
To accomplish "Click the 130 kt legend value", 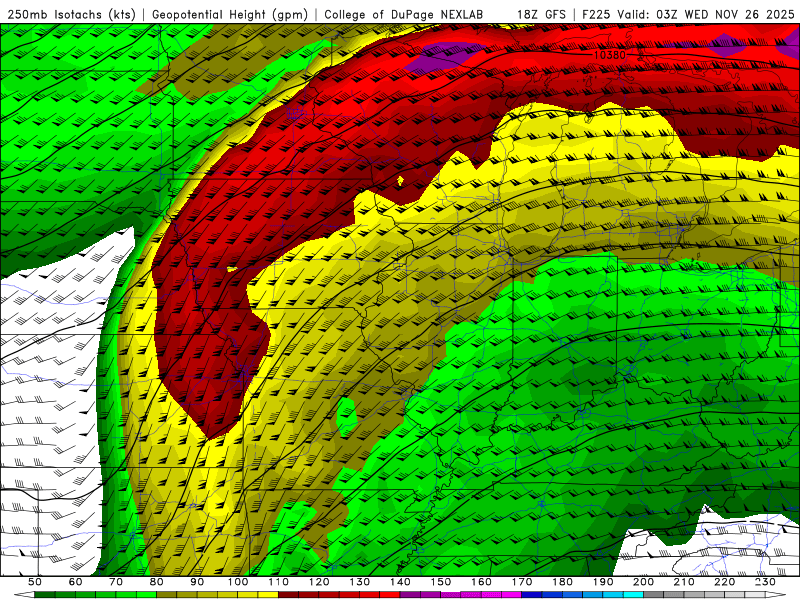I will pos(359,582).
